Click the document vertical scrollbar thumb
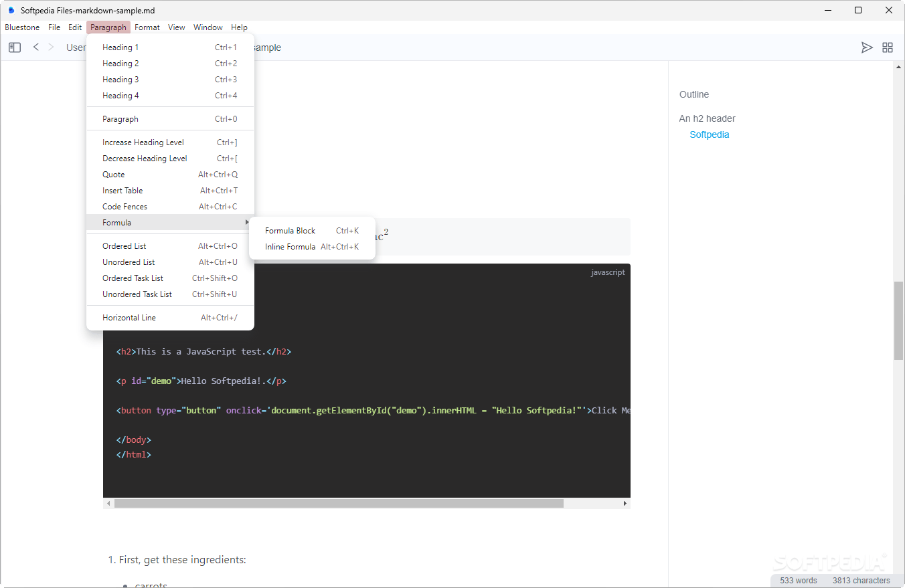Screen dimensions: 905x588 899,321
